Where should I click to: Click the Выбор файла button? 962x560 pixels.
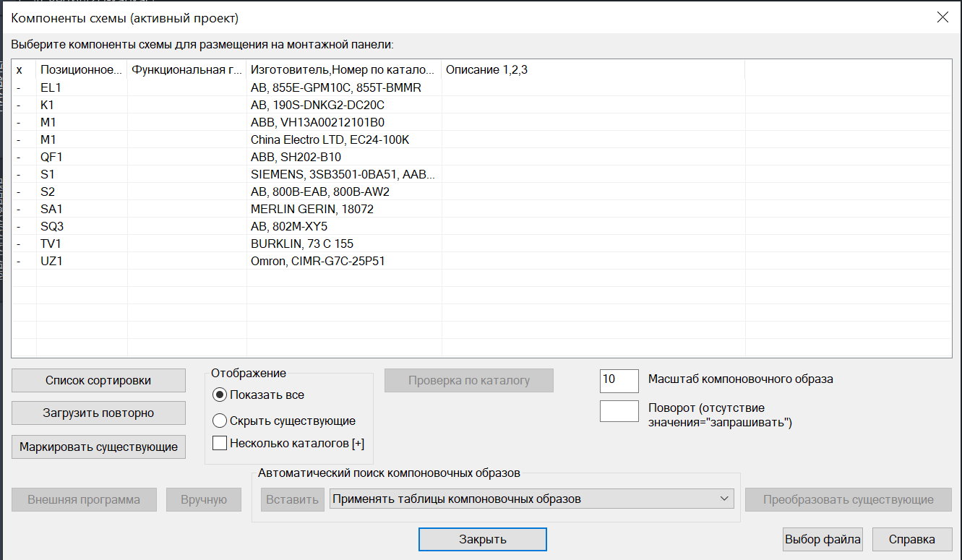pos(823,539)
